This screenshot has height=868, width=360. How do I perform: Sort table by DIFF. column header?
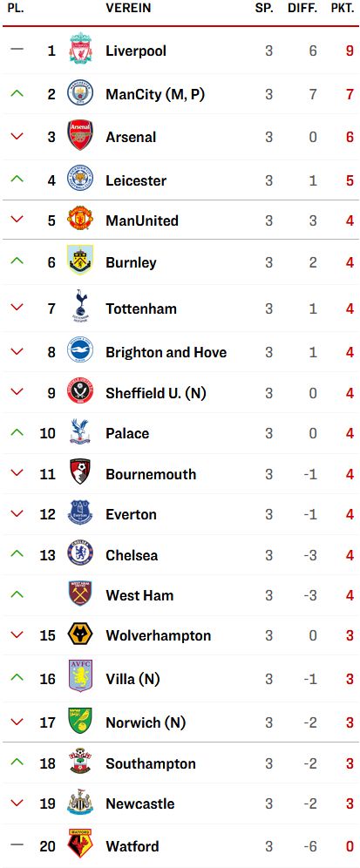[x=302, y=9]
